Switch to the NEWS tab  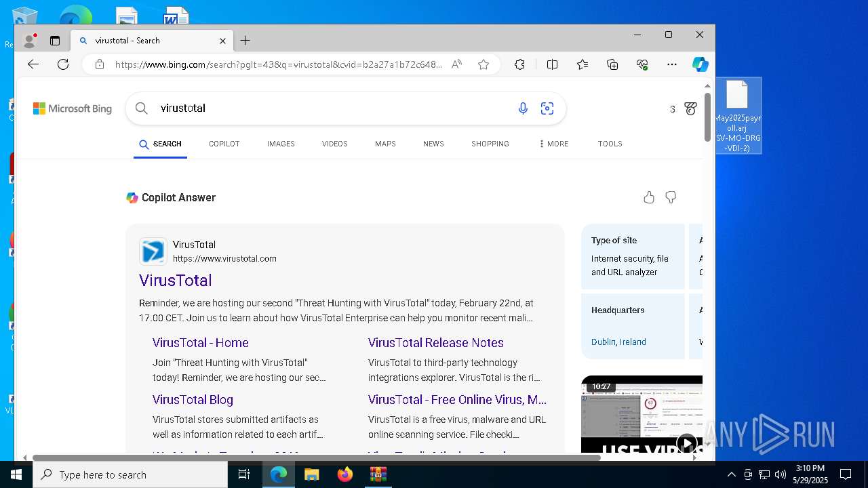[x=433, y=144]
